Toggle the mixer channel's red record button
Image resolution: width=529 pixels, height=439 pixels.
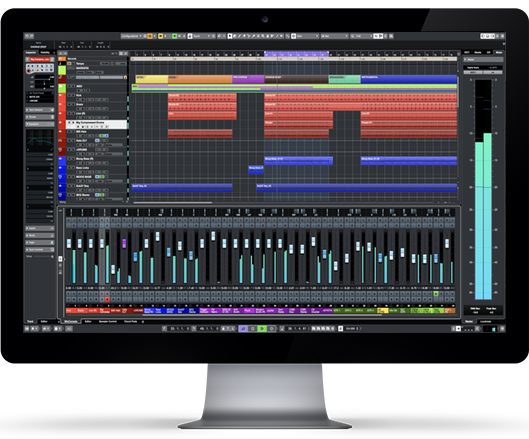(107, 299)
